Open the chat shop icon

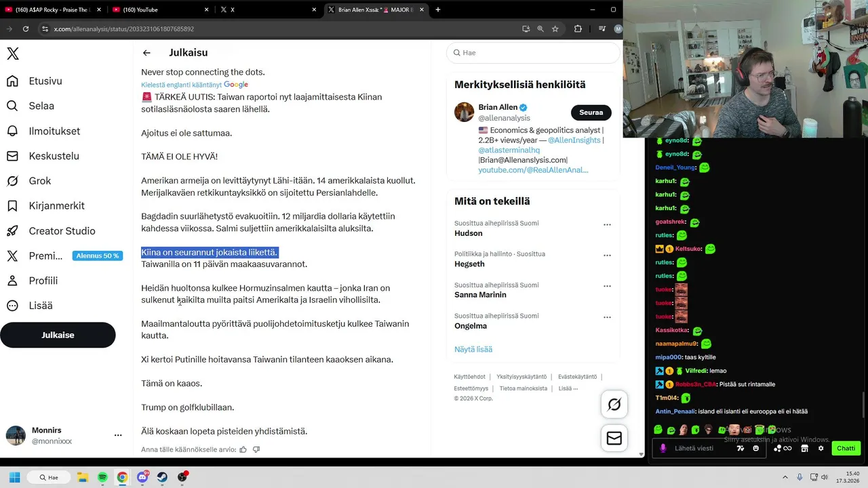click(x=804, y=448)
